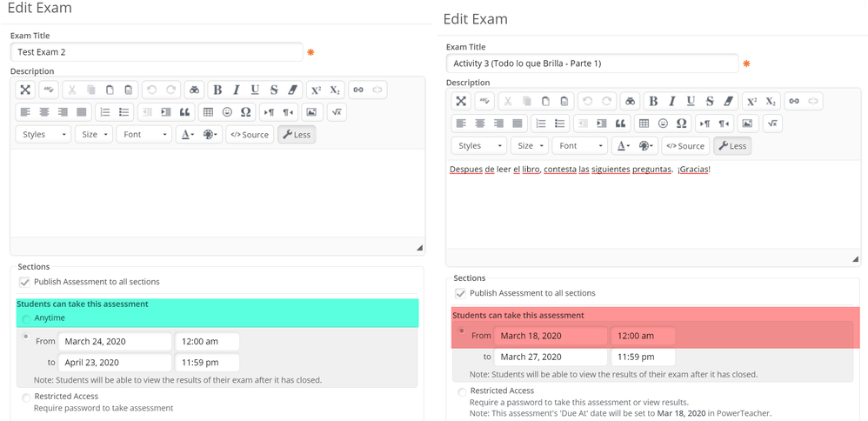Expand Size dropdown in Test Exam 2 editor
Screen dimensions: 868x421
pos(94,135)
